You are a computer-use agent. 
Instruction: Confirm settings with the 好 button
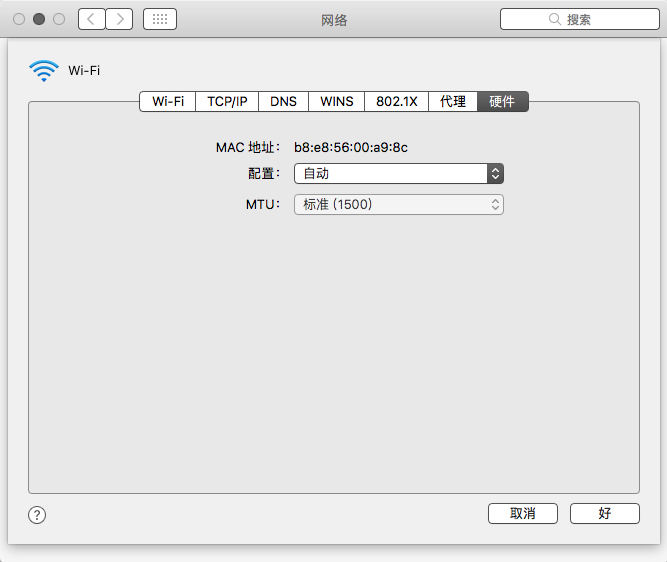point(604,513)
